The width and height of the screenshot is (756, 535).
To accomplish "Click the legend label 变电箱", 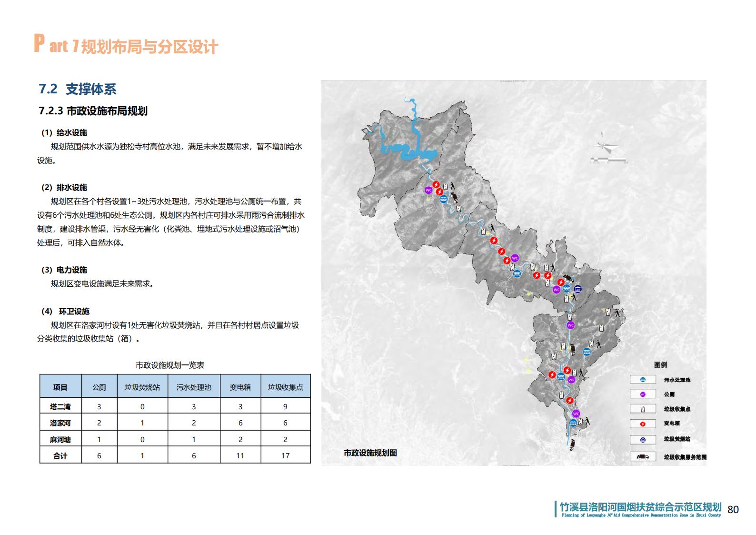I will coord(672,424).
